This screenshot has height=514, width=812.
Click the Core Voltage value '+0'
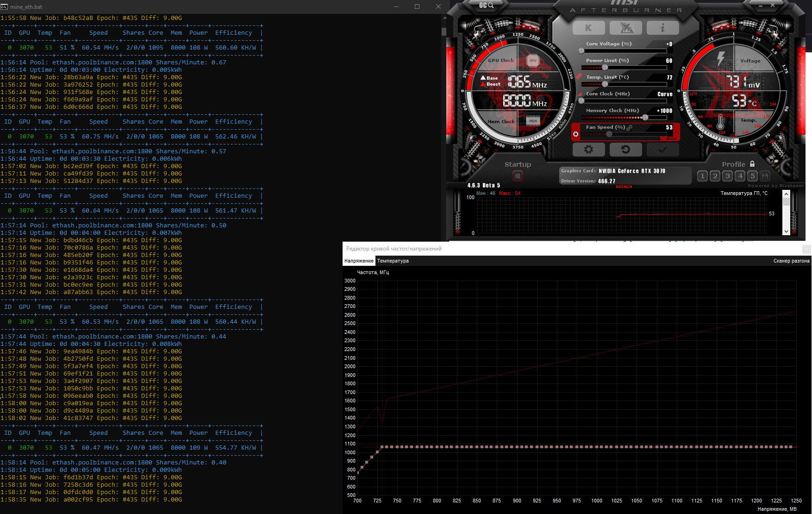[669, 44]
